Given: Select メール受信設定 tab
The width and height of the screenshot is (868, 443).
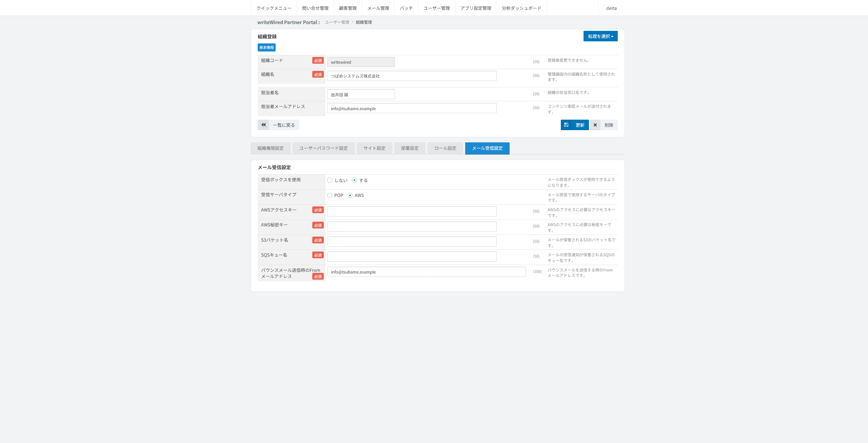Looking at the screenshot, I should (x=487, y=148).
